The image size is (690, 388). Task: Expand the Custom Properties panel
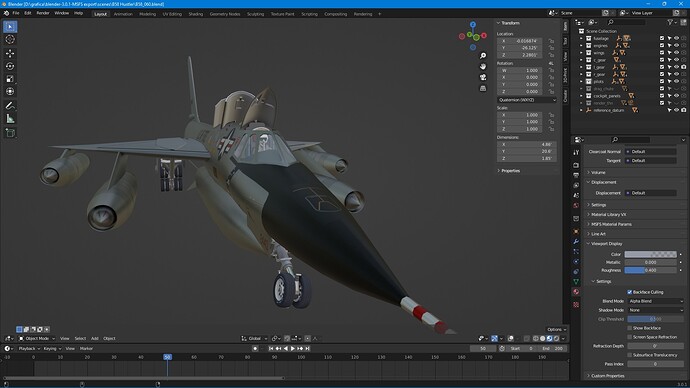click(x=607, y=376)
